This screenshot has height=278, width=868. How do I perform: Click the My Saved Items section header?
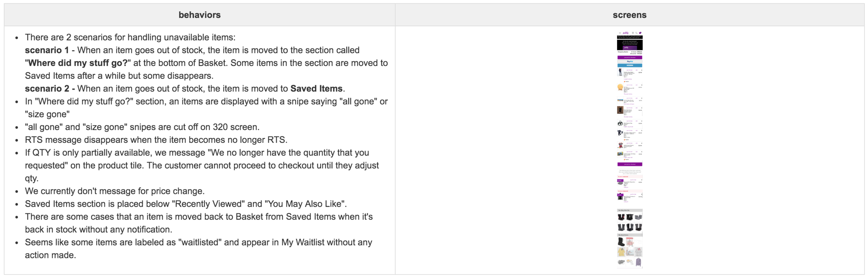629,235
